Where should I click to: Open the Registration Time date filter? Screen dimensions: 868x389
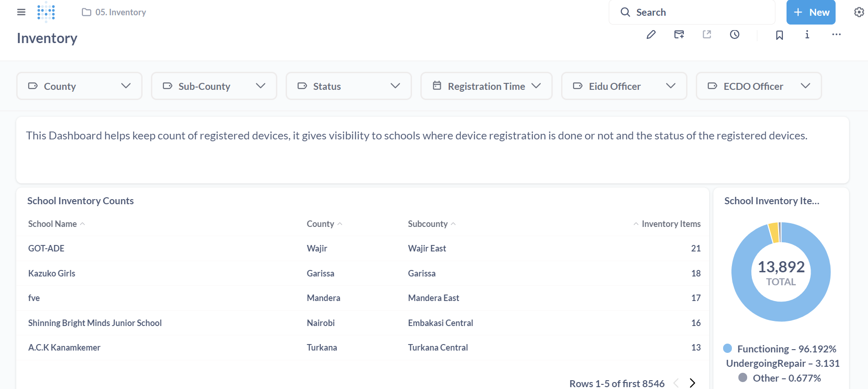[x=486, y=86]
